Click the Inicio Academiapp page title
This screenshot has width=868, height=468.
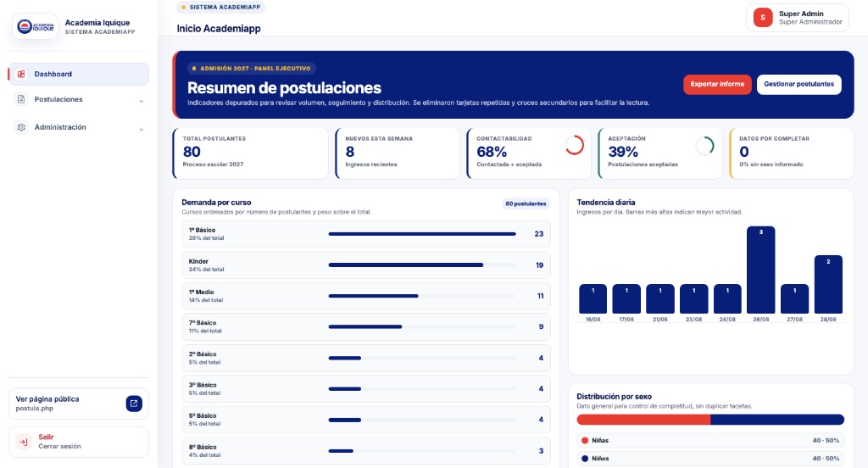click(x=219, y=29)
